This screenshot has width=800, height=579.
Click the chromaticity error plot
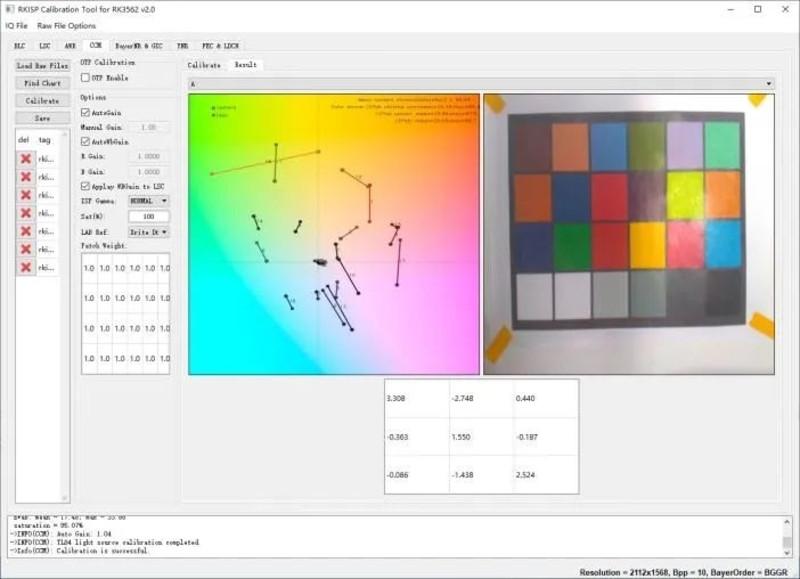coord(334,234)
